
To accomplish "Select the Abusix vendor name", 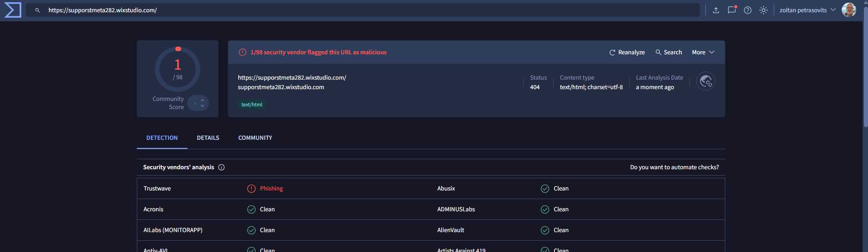I will 446,189.
